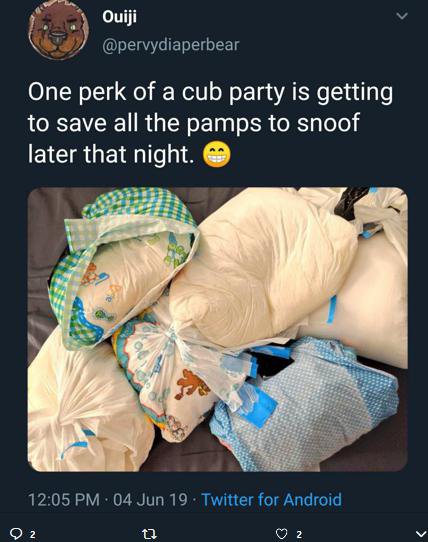Click the blue polka-dot item in photo

tap(306, 404)
